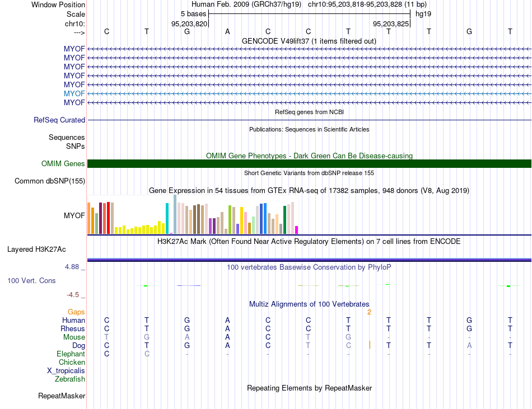Click the RefSeq Curated track label
This screenshot has width=532, height=409.
coord(59,120)
